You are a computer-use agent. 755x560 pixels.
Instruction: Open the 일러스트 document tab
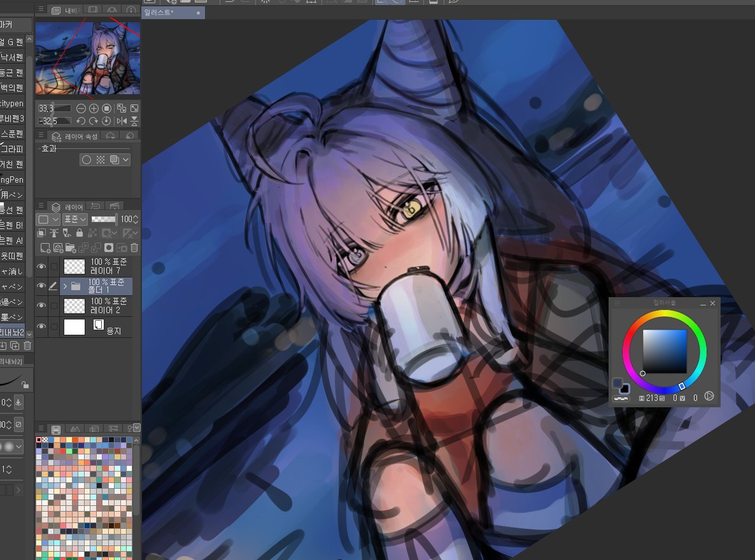pyautogui.click(x=173, y=13)
